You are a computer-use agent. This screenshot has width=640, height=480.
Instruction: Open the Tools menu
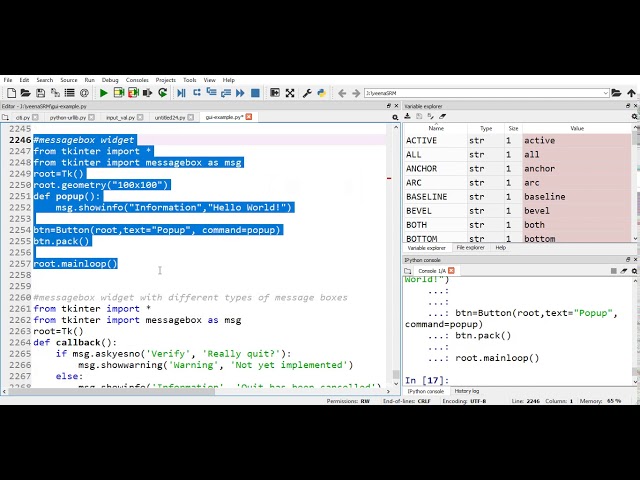coord(189,80)
